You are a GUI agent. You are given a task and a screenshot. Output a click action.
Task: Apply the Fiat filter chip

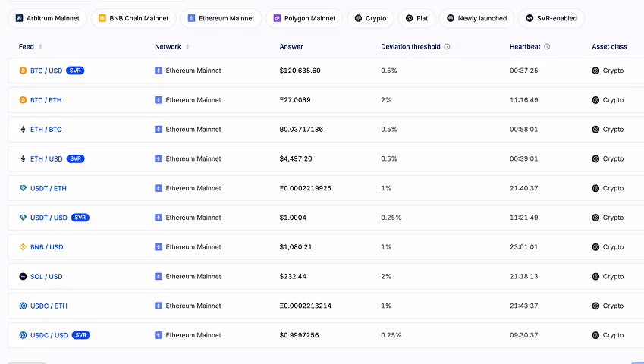[416, 18]
